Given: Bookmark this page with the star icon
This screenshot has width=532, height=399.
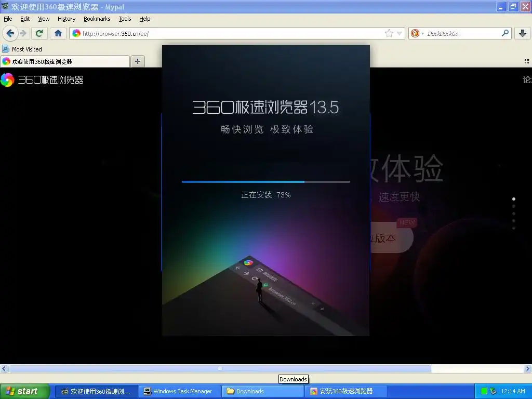Looking at the screenshot, I should (x=389, y=33).
